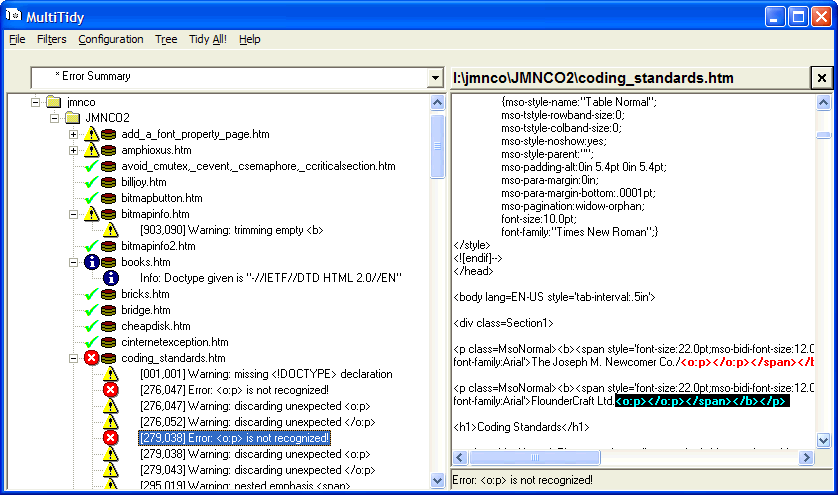
Task: Collapse the JMNCO2 folder node
Action: click(x=55, y=118)
